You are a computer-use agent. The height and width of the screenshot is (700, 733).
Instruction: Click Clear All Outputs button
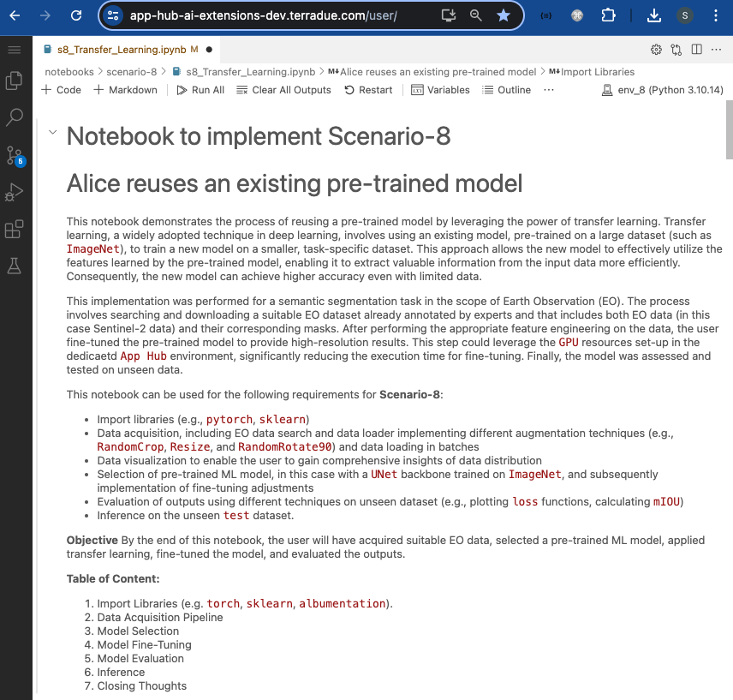coord(283,90)
